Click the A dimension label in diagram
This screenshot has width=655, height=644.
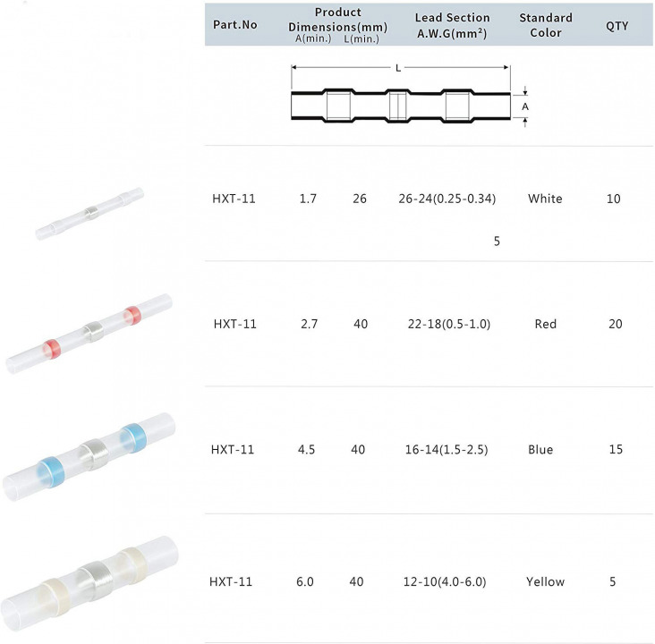[525, 107]
